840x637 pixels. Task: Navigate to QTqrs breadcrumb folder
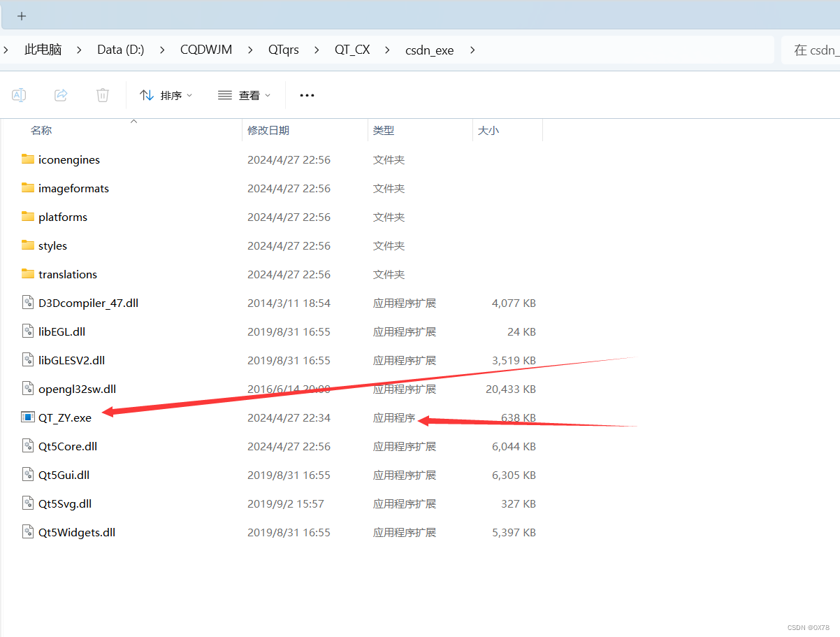pos(284,50)
